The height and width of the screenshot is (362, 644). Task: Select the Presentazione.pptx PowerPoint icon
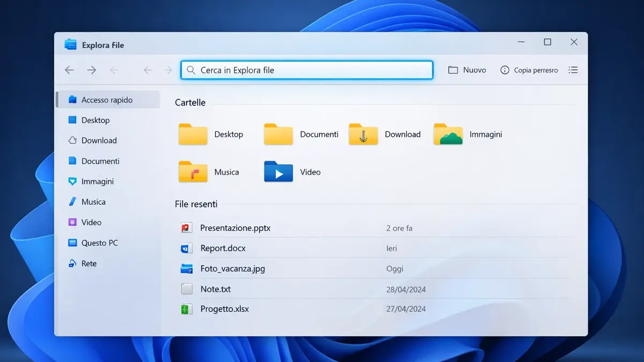pos(186,227)
